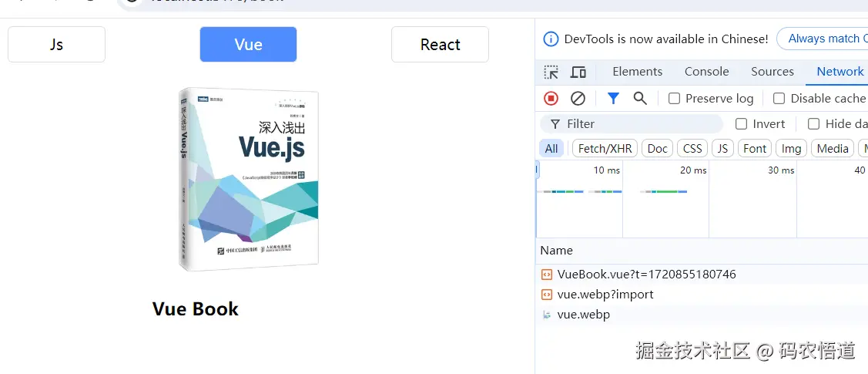The width and height of the screenshot is (868, 374).
Task: Switch to the Console tab
Action: [x=706, y=72]
